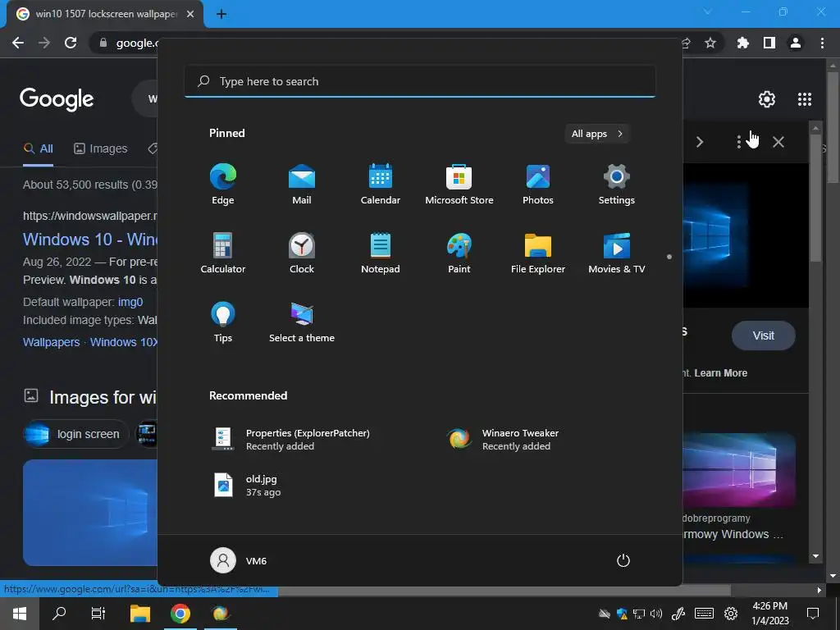This screenshot has width=840, height=630.
Task: Open Edge from pinned apps
Action: coord(223,185)
